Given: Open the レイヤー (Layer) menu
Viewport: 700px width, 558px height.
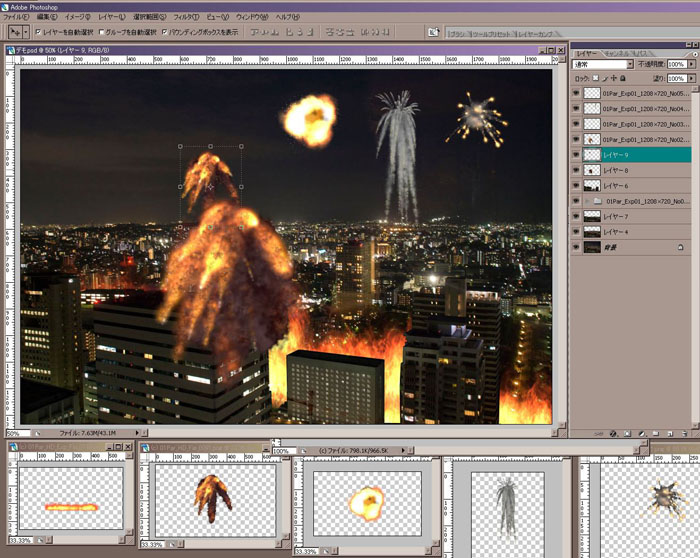Looking at the screenshot, I should tap(111, 17).
